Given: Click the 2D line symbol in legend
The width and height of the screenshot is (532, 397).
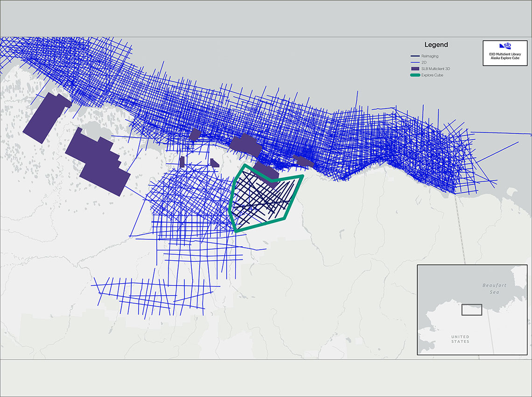Looking at the screenshot, I should click(x=415, y=63).
